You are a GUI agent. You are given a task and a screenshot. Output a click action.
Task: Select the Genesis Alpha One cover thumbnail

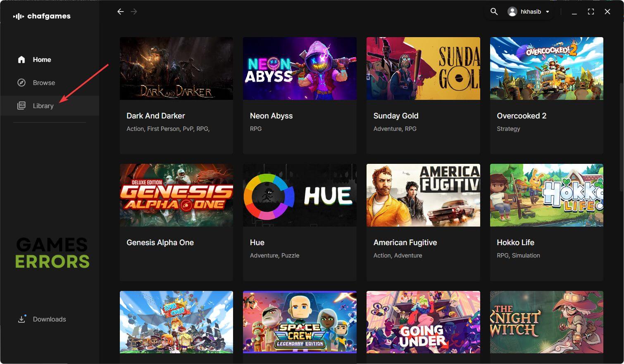click(176, 195)
